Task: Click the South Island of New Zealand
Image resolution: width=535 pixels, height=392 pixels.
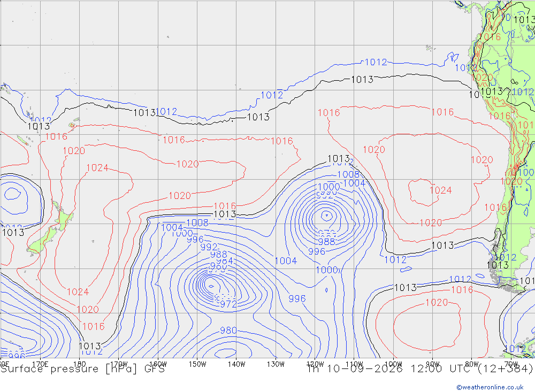Action: click(x=43, y=240)
